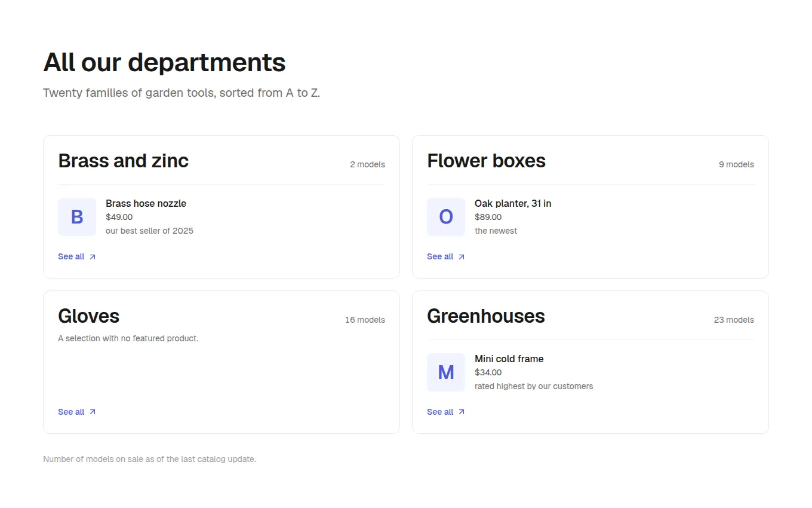Click the 9 models count

(x=736, y=164)
